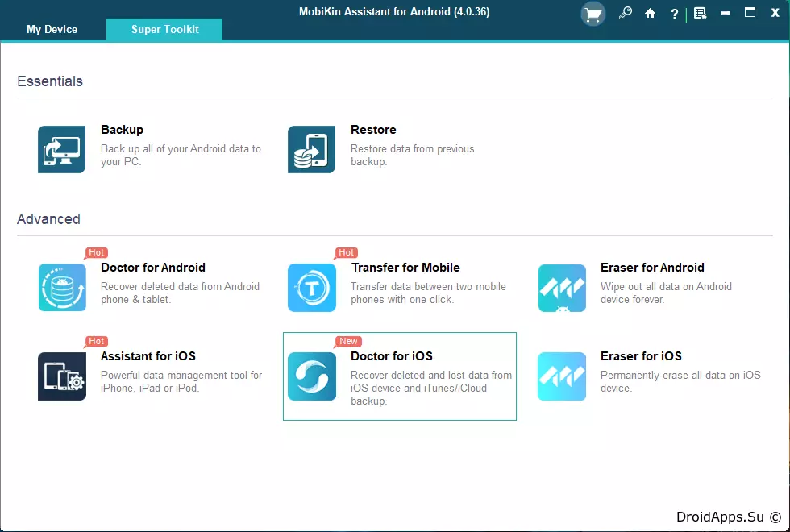Minimize the MobiKin window
The height and width of the screenshot is (532, 790).
click(726, 14)
